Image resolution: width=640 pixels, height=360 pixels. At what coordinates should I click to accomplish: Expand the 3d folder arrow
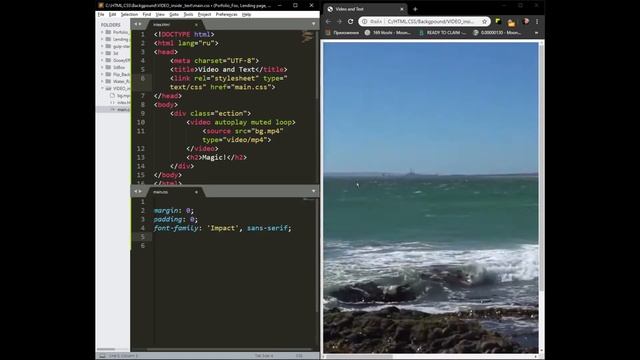point(102,53)
